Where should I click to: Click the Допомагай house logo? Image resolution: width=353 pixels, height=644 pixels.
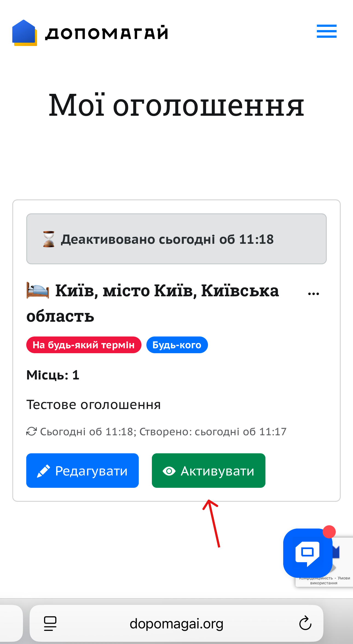tap(24, 33)
